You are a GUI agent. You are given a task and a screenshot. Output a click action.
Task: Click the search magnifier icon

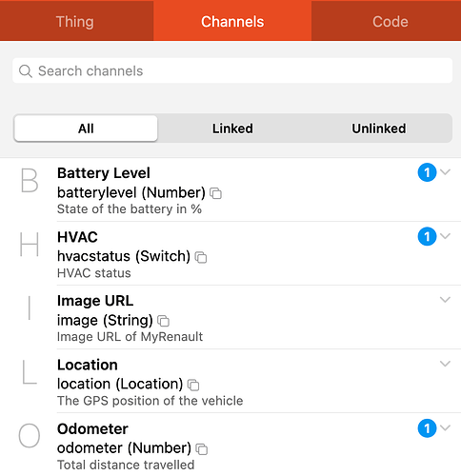[x=26, y=71]
